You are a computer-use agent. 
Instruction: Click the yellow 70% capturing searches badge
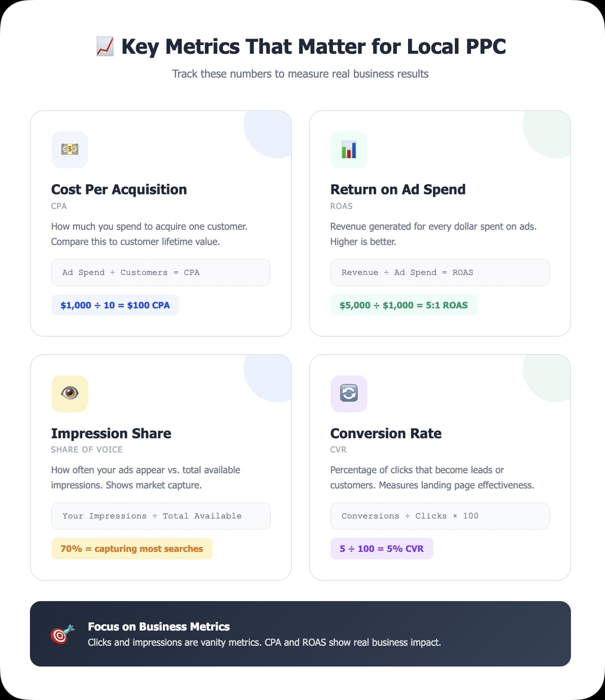(131, 548)
